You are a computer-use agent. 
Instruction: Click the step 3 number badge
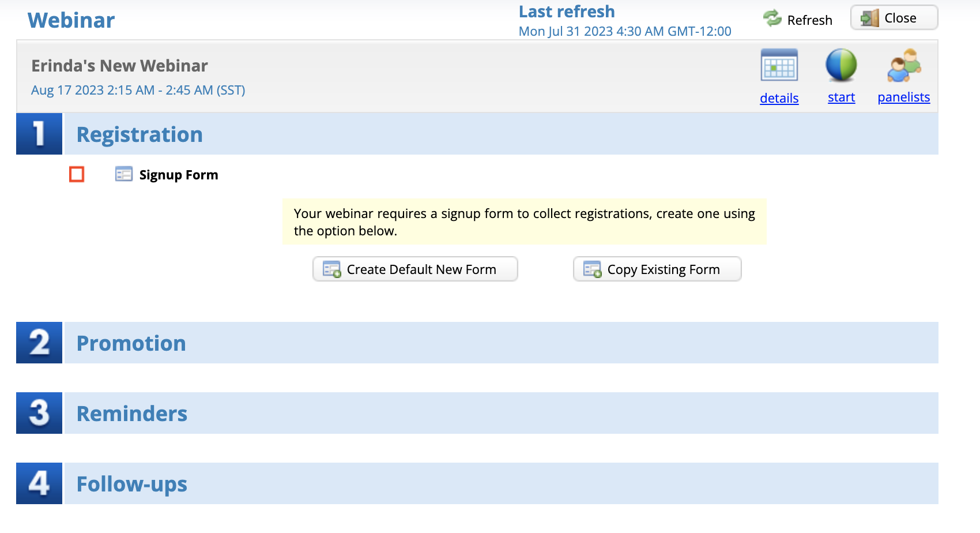pos(39,413)
